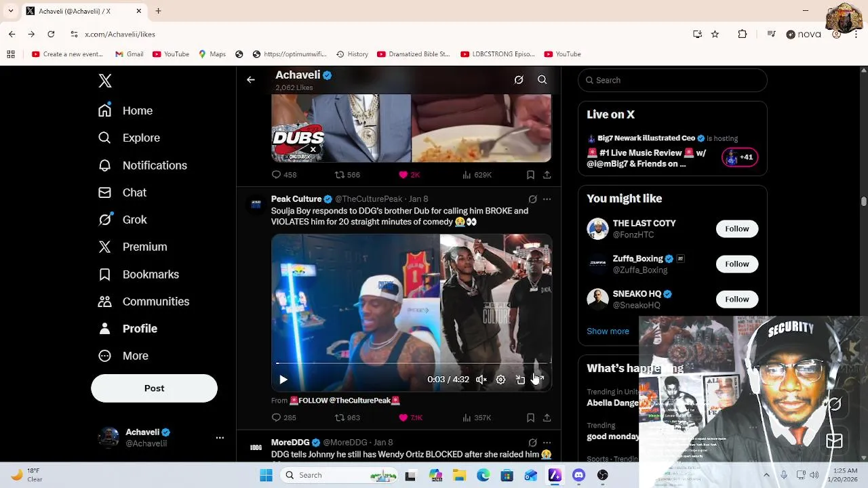Reload the page in browser toolbar
Screen dimensions: 868x488
pos(51,34)
